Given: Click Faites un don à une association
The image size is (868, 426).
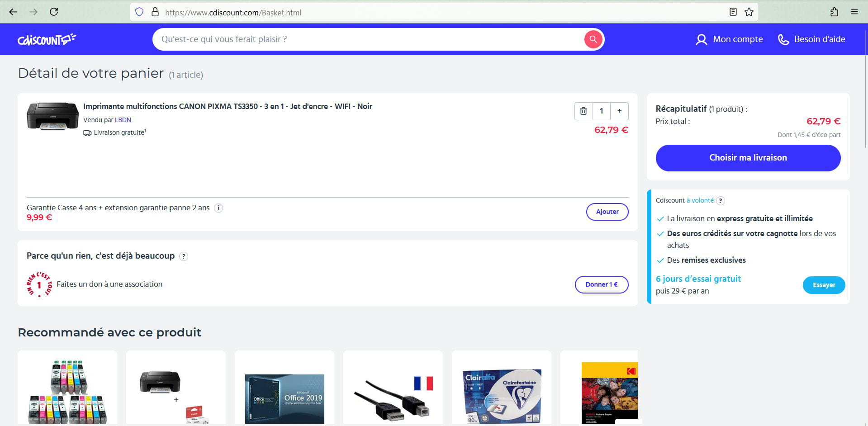Looking at the screenshot, I should [x=109, y=284].
